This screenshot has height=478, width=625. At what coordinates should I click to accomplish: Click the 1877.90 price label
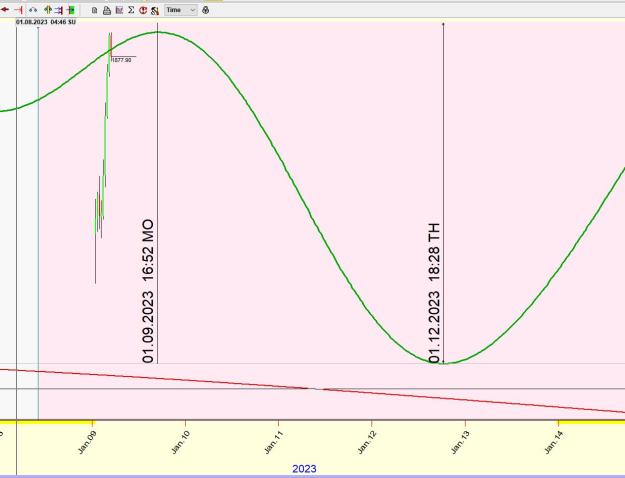coord(122,60)
